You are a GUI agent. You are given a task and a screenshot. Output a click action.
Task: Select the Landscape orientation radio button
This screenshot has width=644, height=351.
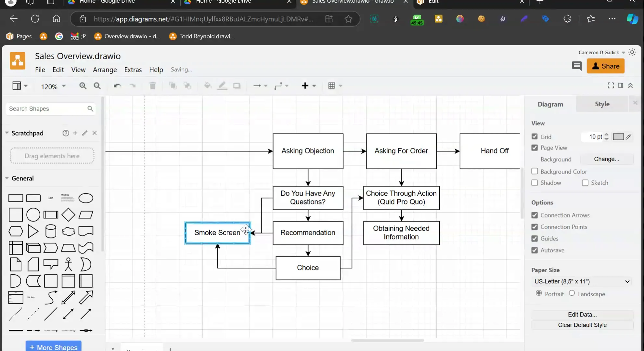pos(572,293)
